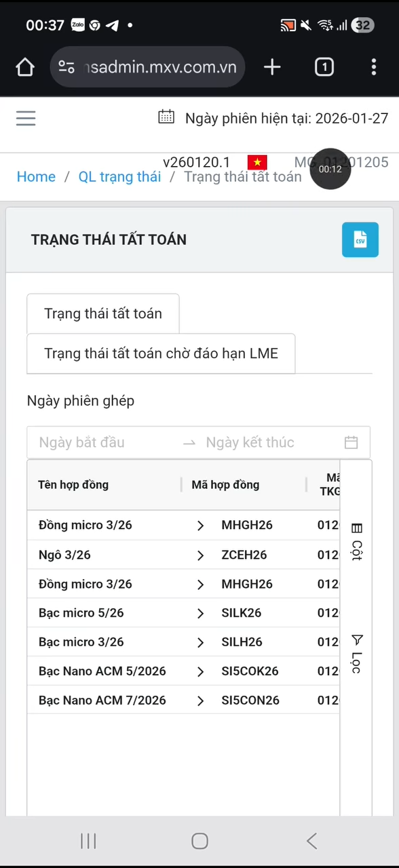Tap the Zalo notification icon in status bar
This screenshot has width=399, height=868.
[x=77, y=24]
